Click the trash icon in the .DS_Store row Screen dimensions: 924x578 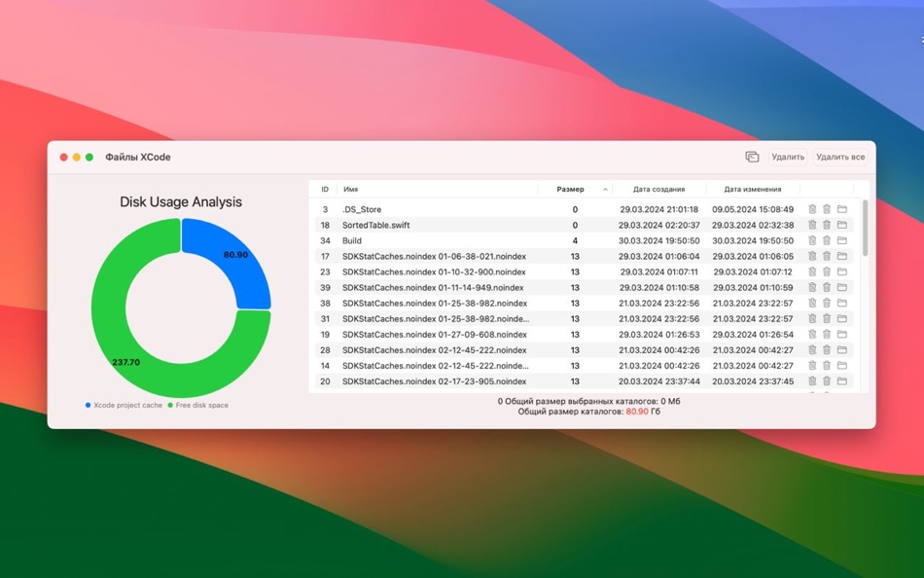click(x=827, y=209)
